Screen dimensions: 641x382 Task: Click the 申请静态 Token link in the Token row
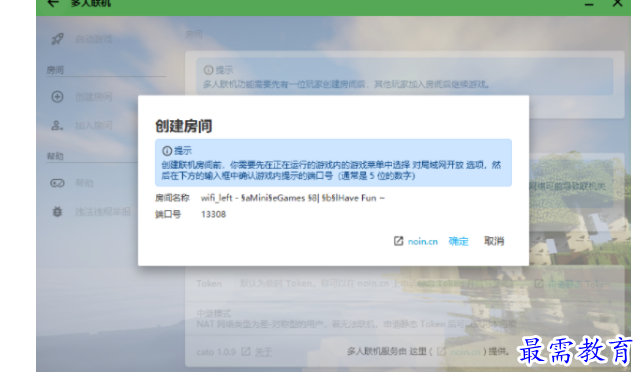[x=580, y=284]
